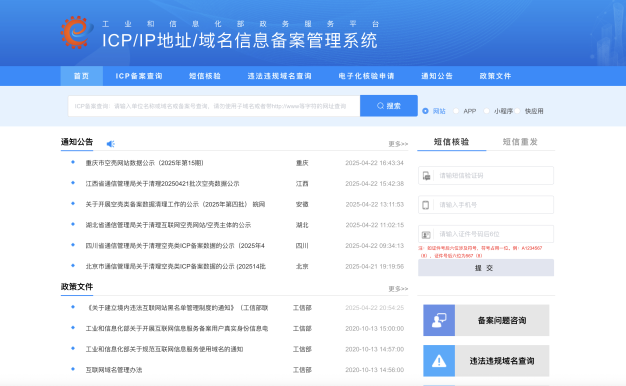
Task: Select the 小程序 radio option
Action: tap(486, 111)
